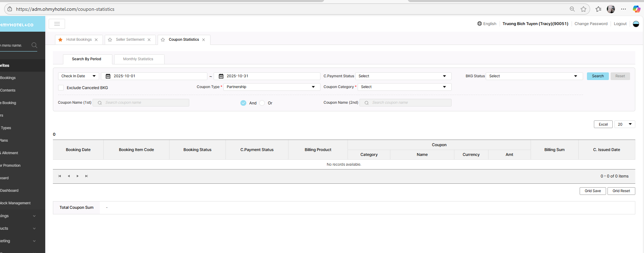Click the blue Search button

coord(597,76)
